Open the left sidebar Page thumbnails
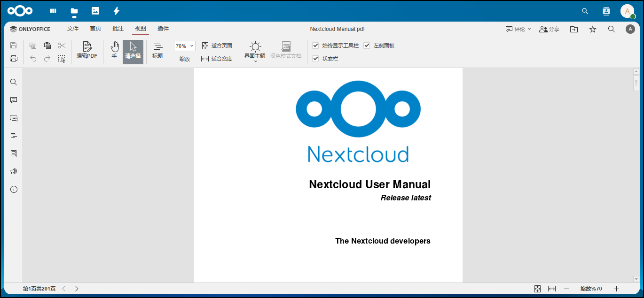The height and width of the screenshot is (298, 644). click(x=14, y=153)
